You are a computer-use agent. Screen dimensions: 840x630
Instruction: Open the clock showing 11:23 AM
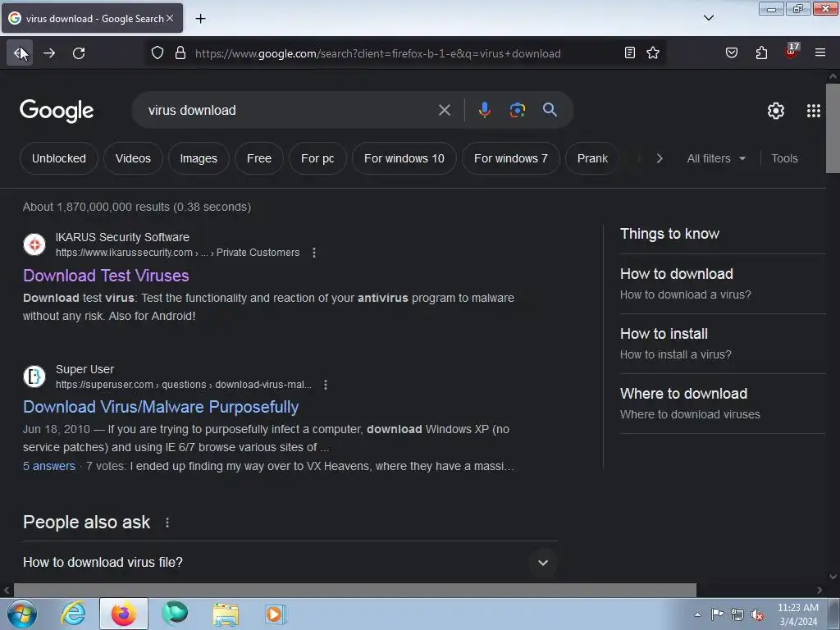[797, 614]
